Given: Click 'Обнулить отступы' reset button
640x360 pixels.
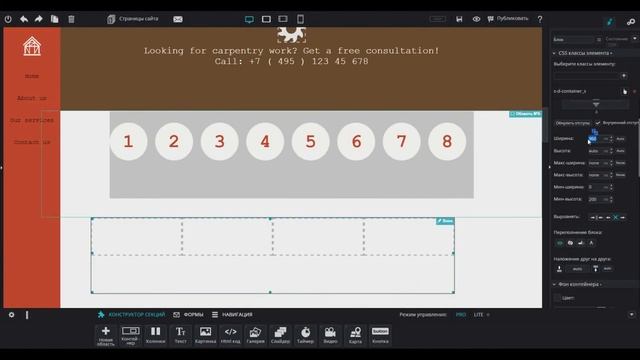Looking at the screenshot, I should (x=572, y=123).
